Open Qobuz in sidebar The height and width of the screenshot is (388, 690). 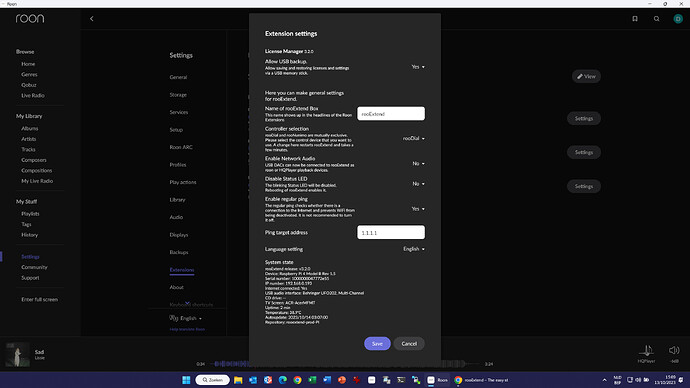pyautogui.click(x=29, y=85)
